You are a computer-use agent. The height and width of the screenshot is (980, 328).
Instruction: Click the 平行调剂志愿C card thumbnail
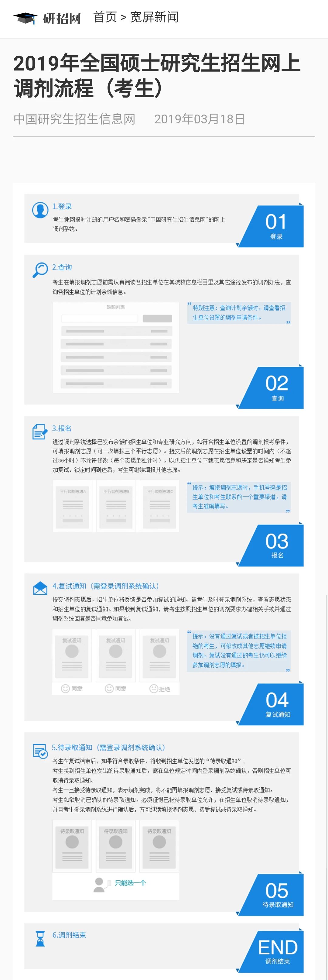160,506
